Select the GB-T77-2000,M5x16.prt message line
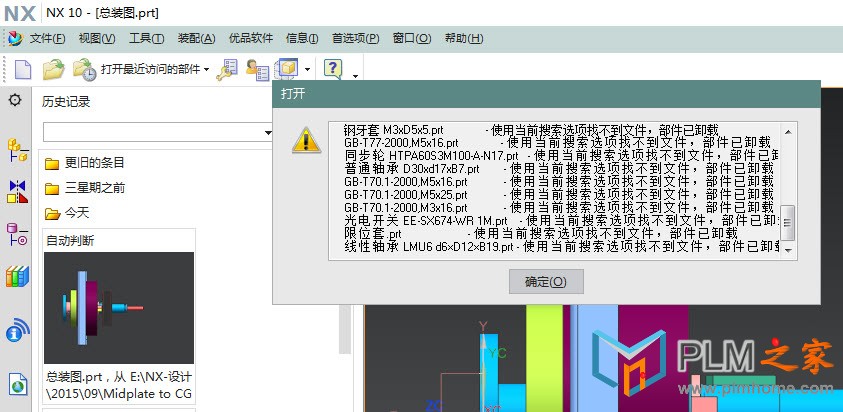The height and width of the screenshot is (412, 843). pyautogui.click(x=557, y=143)
